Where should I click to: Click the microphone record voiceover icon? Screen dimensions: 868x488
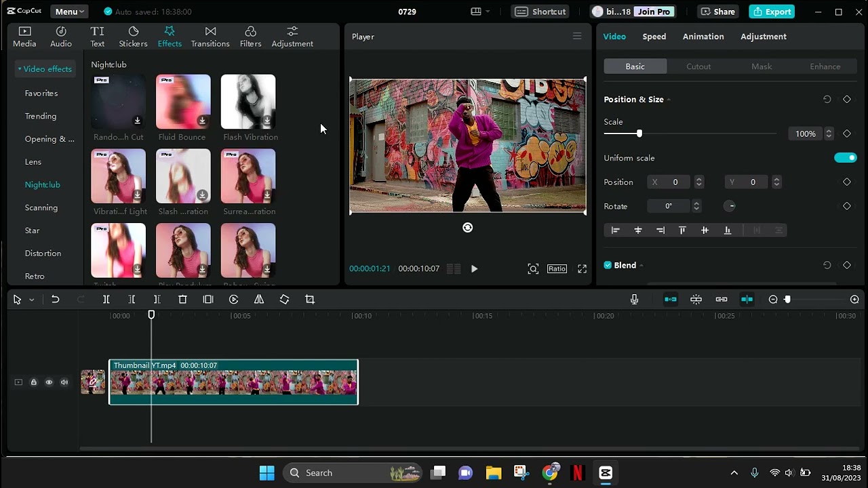pyautogui.click(x=634, y=300)
